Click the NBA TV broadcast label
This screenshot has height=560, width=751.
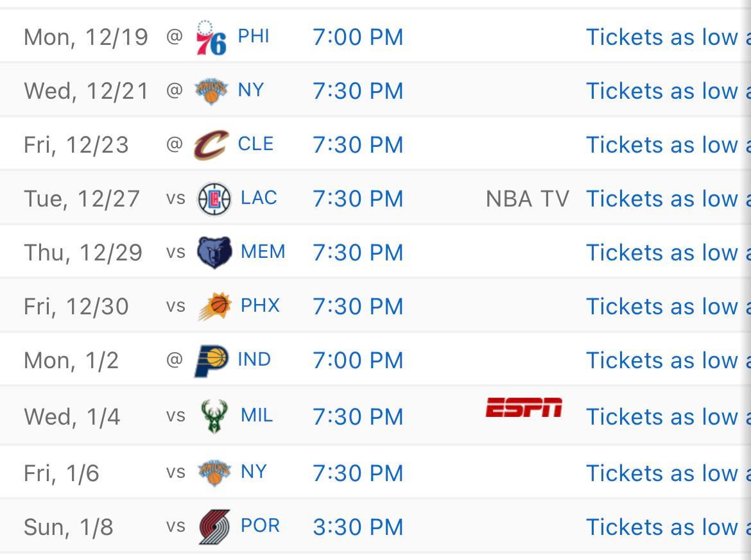click(528, 199)
